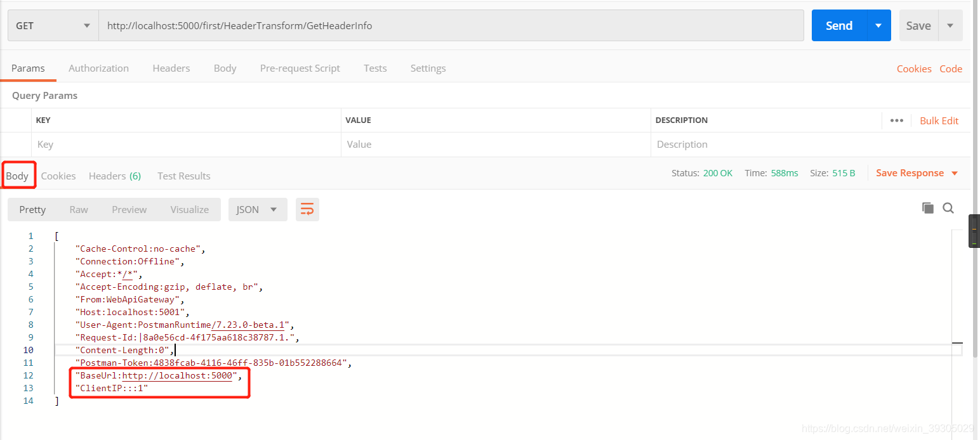Open the Test Results tab
This screenshot has height=440, width=980.
[x=184, y=176]
